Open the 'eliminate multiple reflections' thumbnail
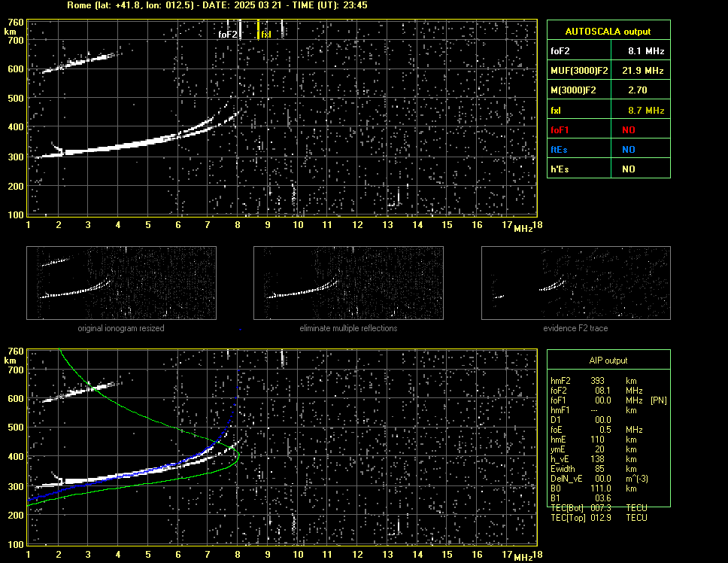728x563 pixels. (348, 283)
